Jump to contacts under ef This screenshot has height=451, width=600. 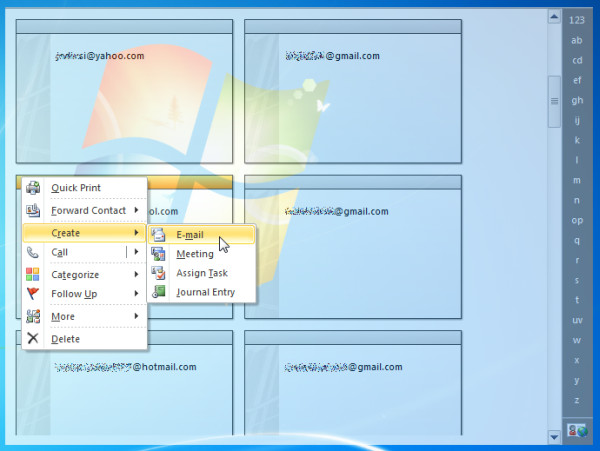coord(577,80)
